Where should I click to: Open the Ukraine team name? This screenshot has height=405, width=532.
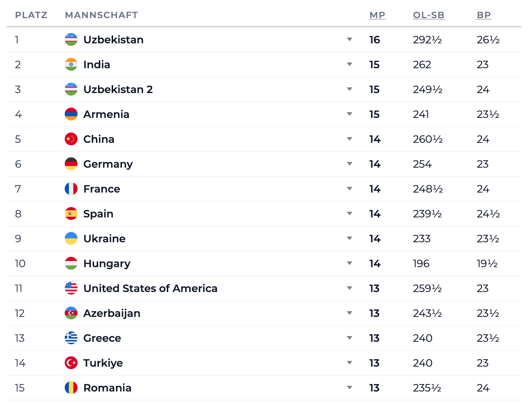105,238
